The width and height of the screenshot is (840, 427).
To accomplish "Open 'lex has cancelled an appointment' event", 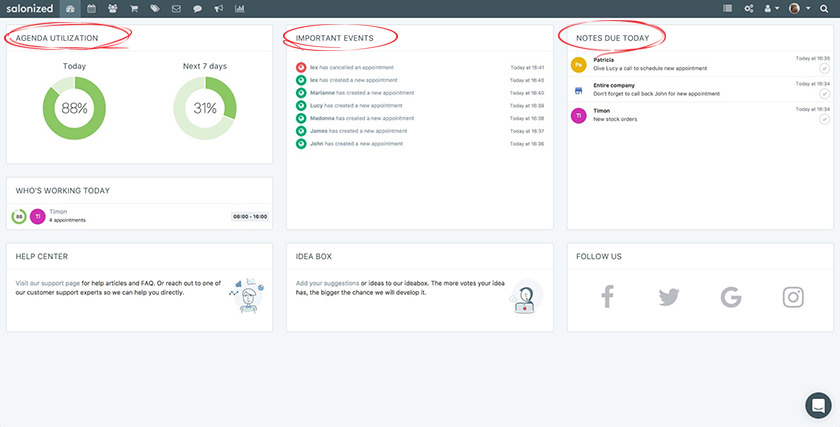I will coord(352,68).
